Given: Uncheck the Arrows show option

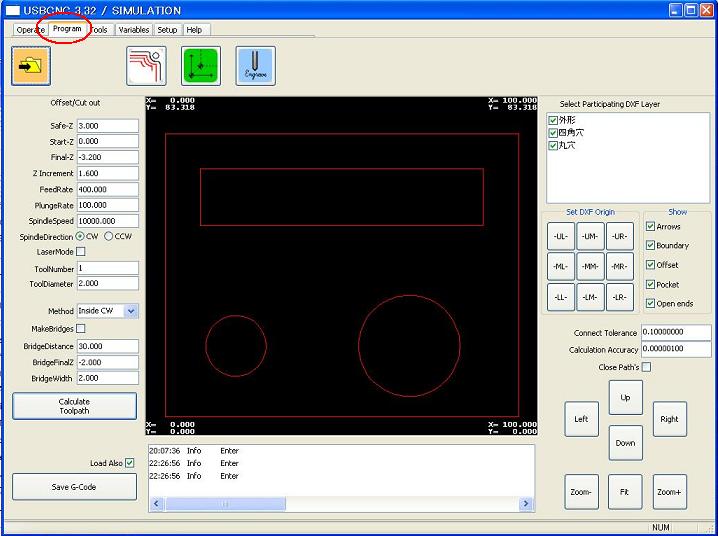Looking at the screenshot, I should click(x=651, y=226).
